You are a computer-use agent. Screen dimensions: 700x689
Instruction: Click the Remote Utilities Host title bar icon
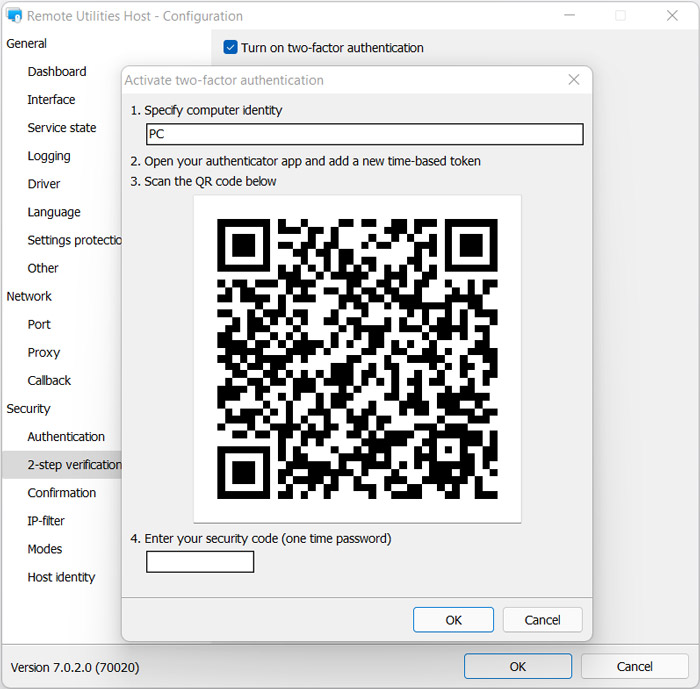pyautogui.click(x=14, y=16)
